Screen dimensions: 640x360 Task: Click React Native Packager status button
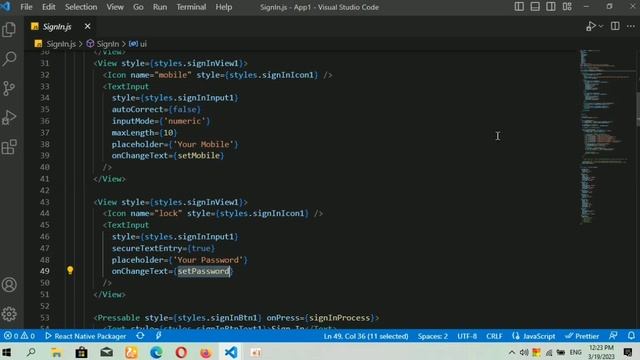pos(85,336)
